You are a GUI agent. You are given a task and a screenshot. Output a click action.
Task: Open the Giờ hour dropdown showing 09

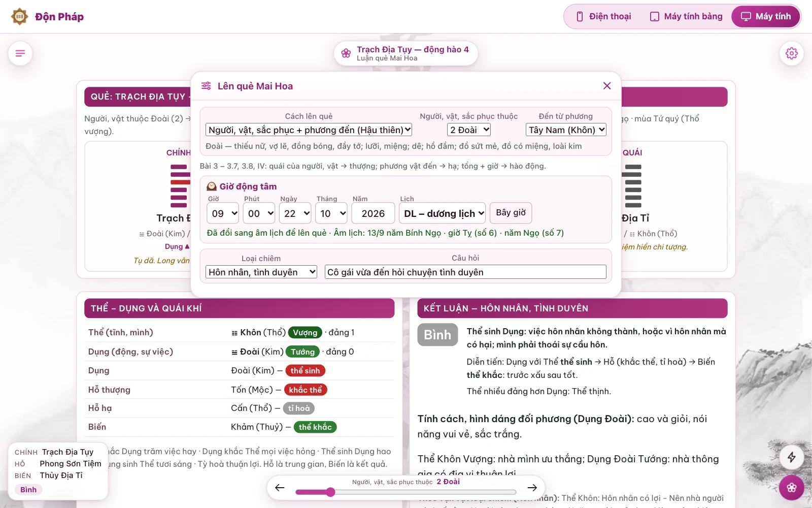(223, 213)
